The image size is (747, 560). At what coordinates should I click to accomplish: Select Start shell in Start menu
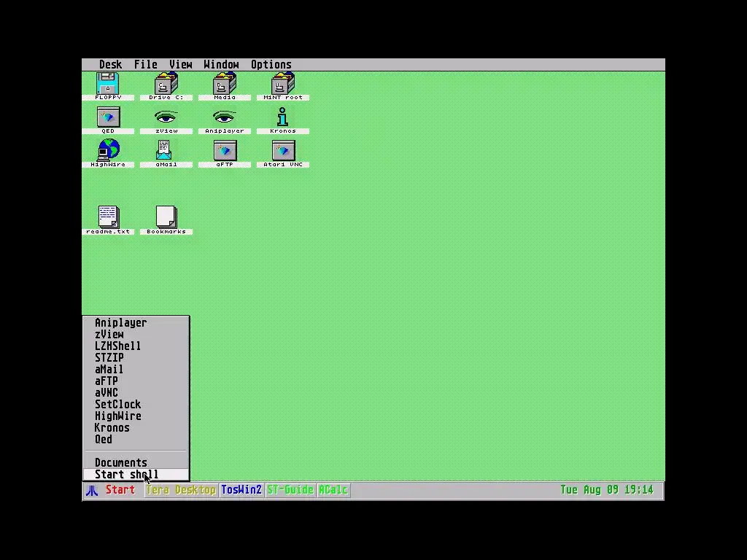click(x=136, y=474)
